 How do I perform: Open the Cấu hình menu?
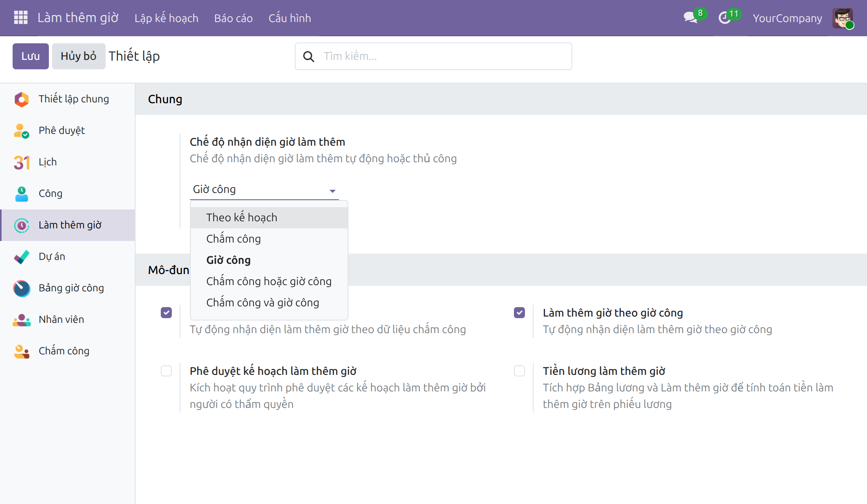point(290,18)
